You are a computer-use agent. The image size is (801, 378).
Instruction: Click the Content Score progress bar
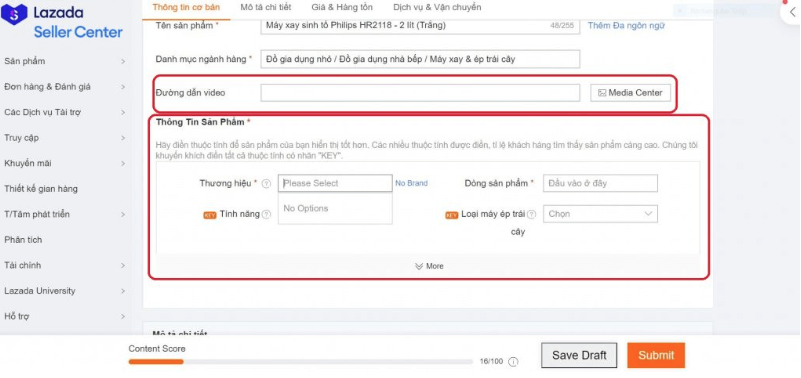tap(300, 362)
